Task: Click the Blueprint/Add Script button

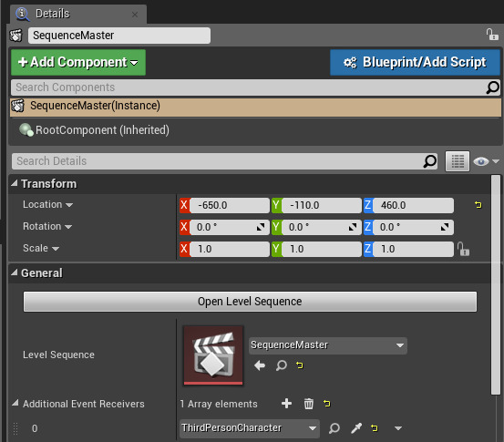Action: (x=415, y=62)
